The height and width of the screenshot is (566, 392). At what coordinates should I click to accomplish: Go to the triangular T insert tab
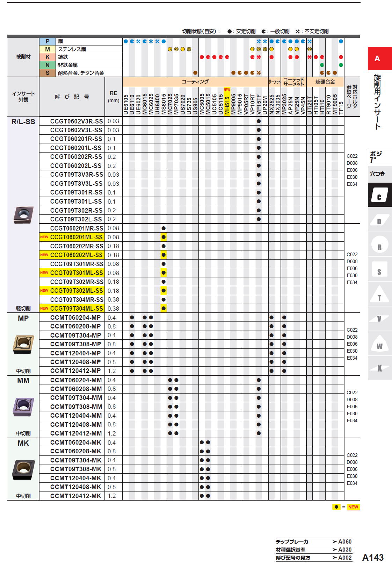coord(379,295)
